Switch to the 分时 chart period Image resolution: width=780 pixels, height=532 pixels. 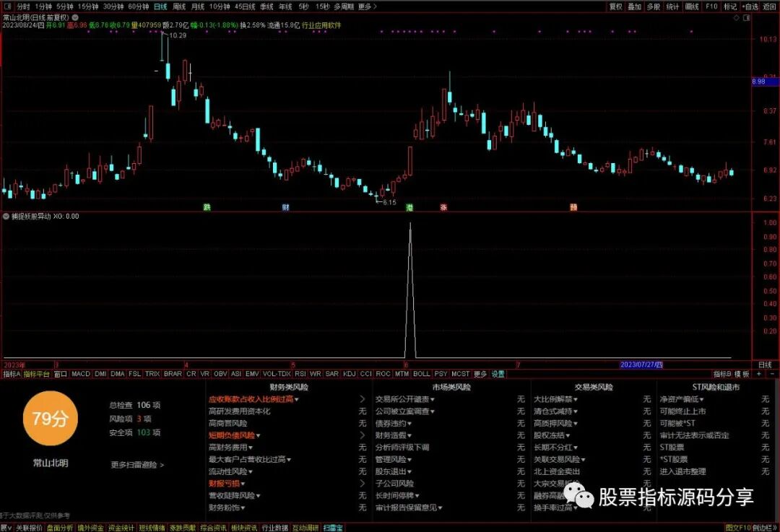[x=23, y=6]
